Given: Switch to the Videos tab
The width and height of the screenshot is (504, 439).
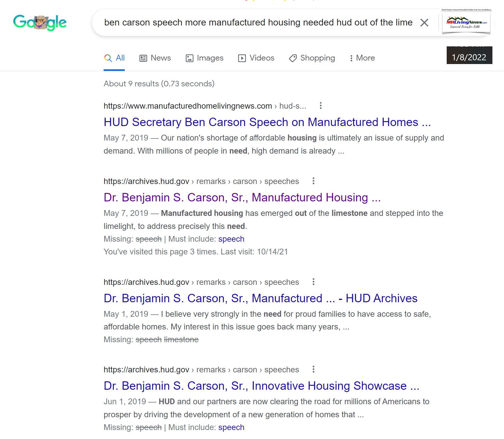Looking at the screenshot, I should pos(256,58).
